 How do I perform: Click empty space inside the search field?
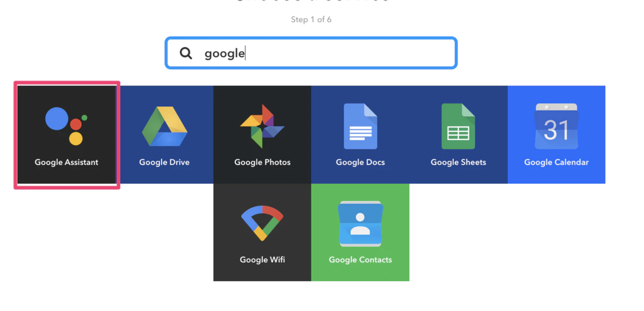pyautogui.click(x=351, y=53)
